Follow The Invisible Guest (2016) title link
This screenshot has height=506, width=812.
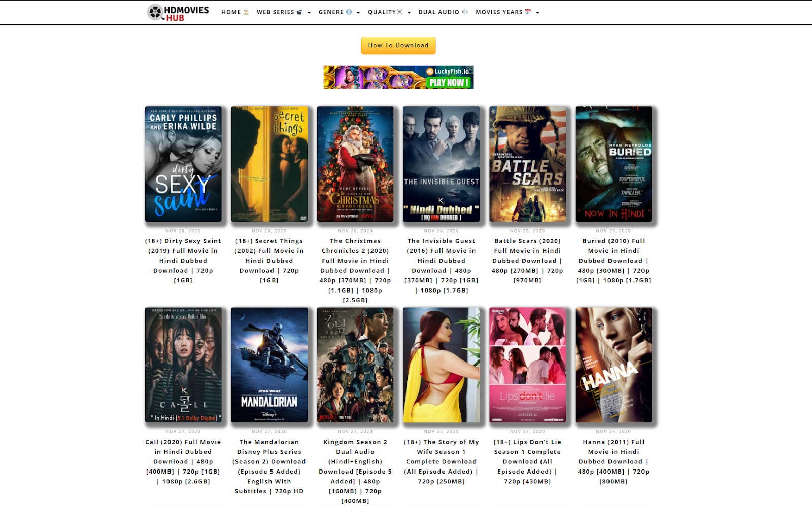(442, 266)
